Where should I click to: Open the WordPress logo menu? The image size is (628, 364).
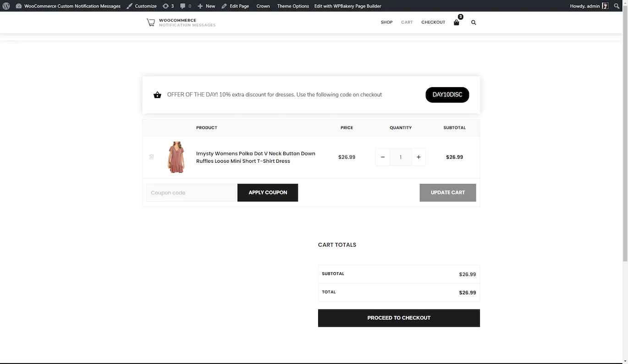6,6
